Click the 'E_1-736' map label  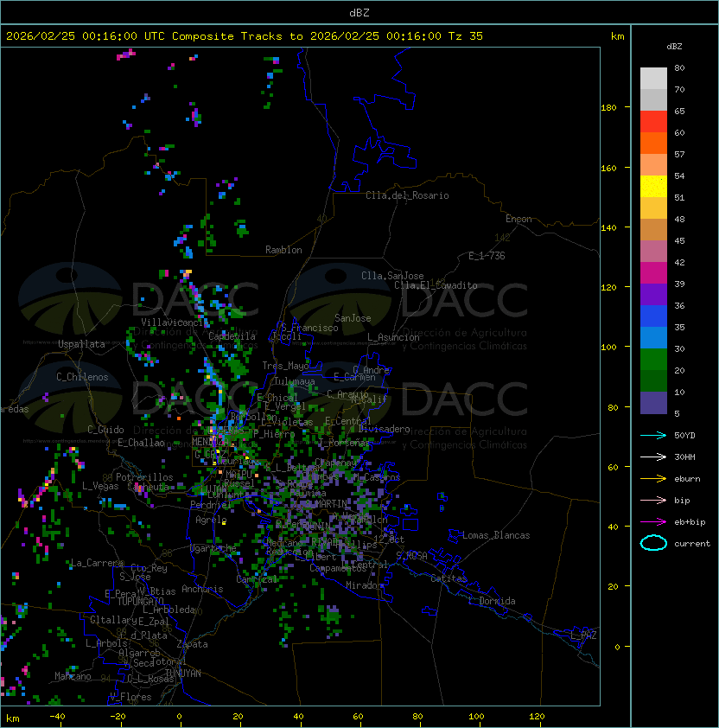487,256
